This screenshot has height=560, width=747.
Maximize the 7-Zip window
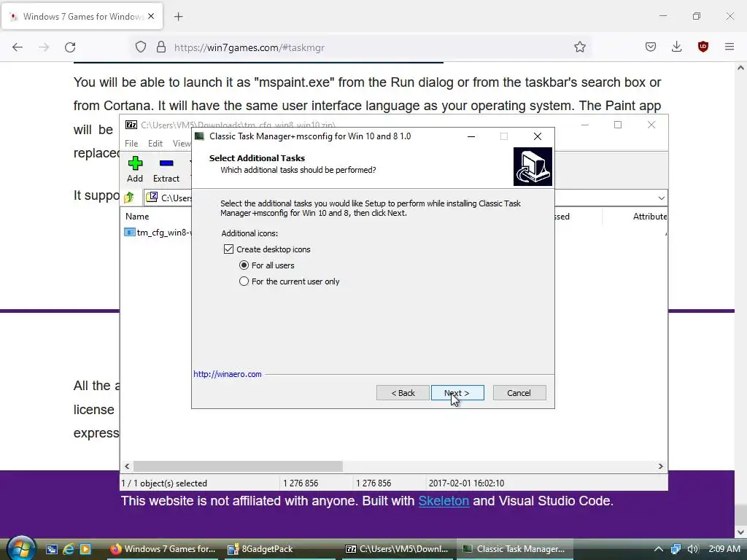tap(618, 125)
